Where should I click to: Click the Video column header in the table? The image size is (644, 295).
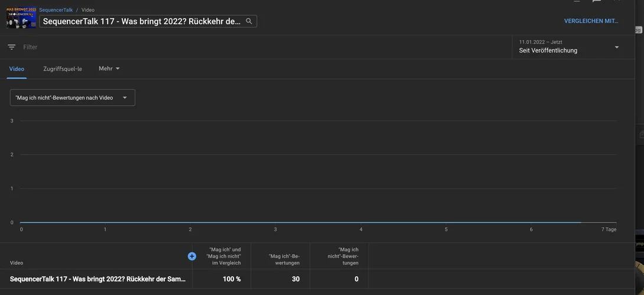coord(17,263)
